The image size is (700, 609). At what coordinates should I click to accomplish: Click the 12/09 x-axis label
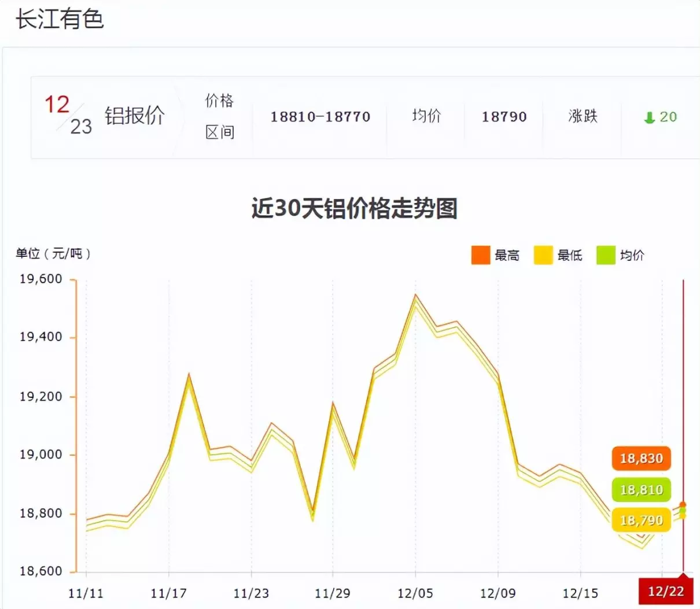[x=498, y=593]
